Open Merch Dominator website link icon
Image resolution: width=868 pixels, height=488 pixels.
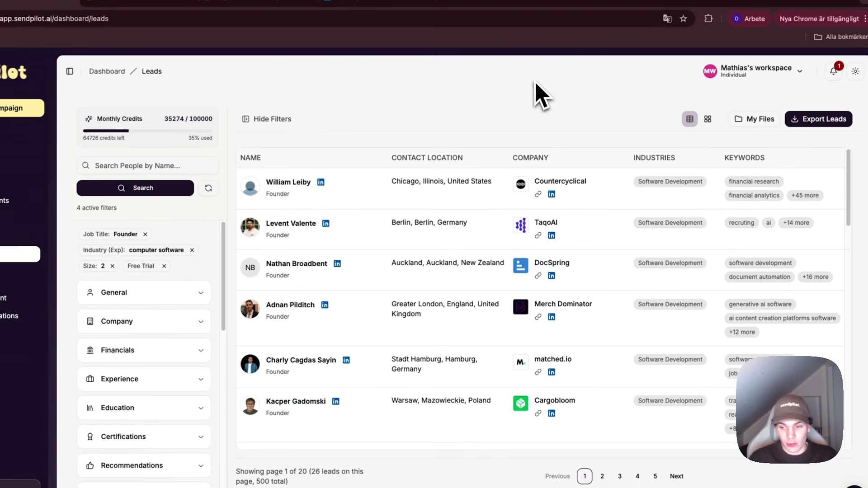coord(538,317)
